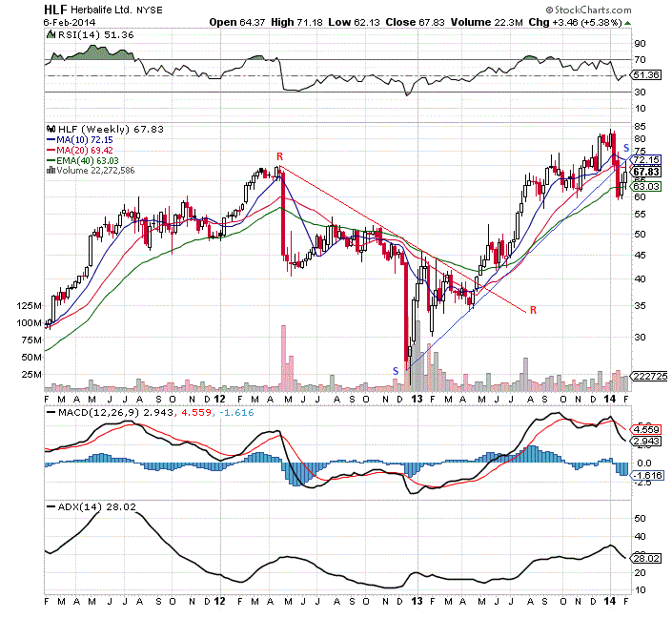Click the MA(20) 69.42 legend entry

[85, 150]
